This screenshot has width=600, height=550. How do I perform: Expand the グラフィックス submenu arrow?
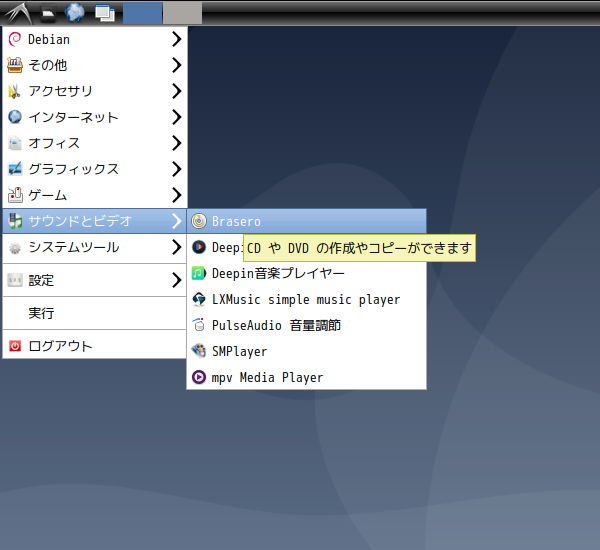pos(176,169)
